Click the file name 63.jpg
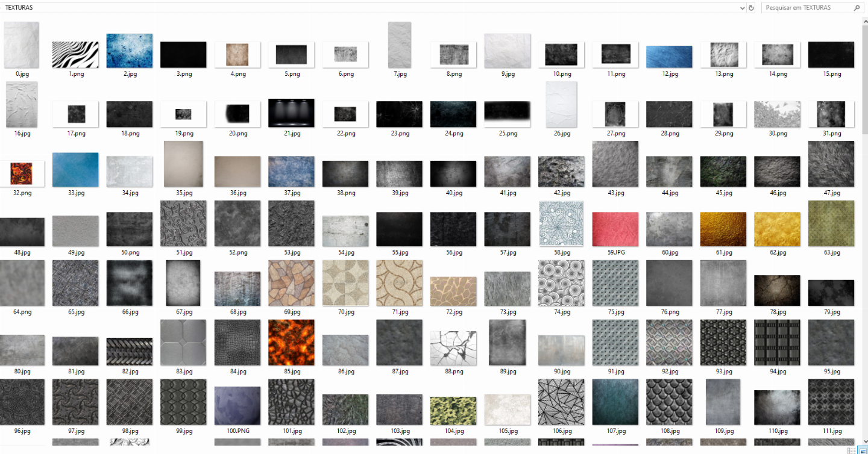 (832, 253)
